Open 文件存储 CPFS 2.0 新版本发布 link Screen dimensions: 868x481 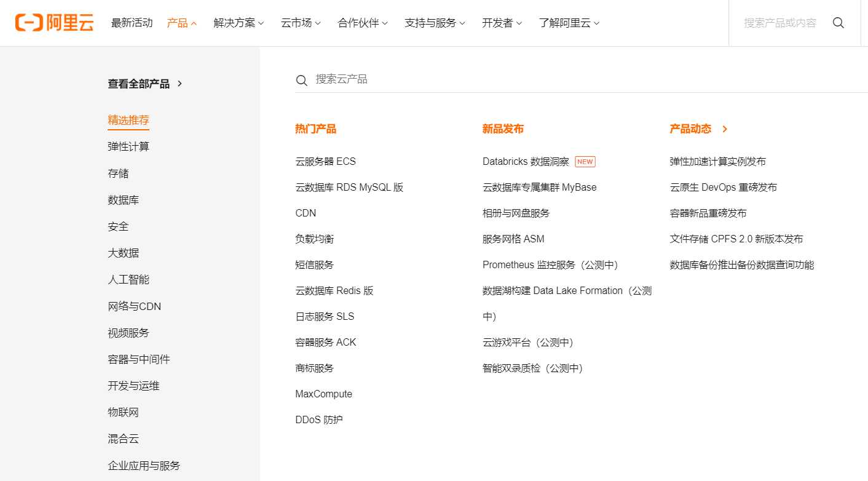[736, 239]
